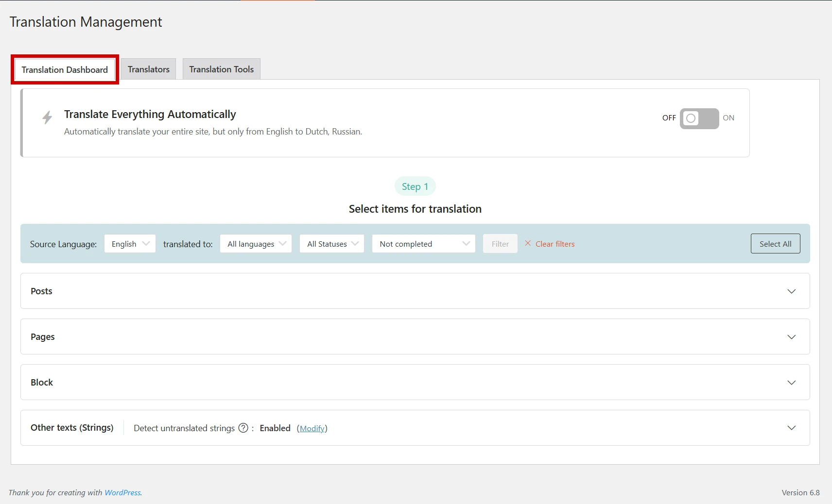The width and height of the screenshot is (832, 504).
Task: Click the X icon next to Clear filters
Action: pyautogui.click(x=528, y=244)
